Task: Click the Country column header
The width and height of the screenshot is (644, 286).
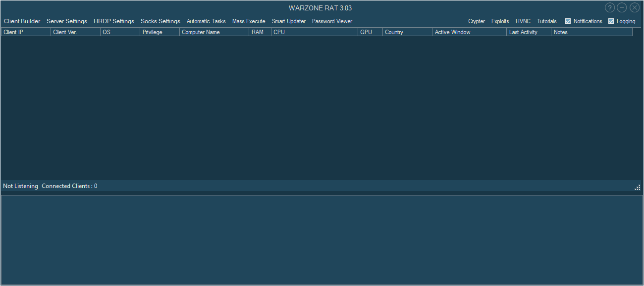Action: (x=407, y=32)
